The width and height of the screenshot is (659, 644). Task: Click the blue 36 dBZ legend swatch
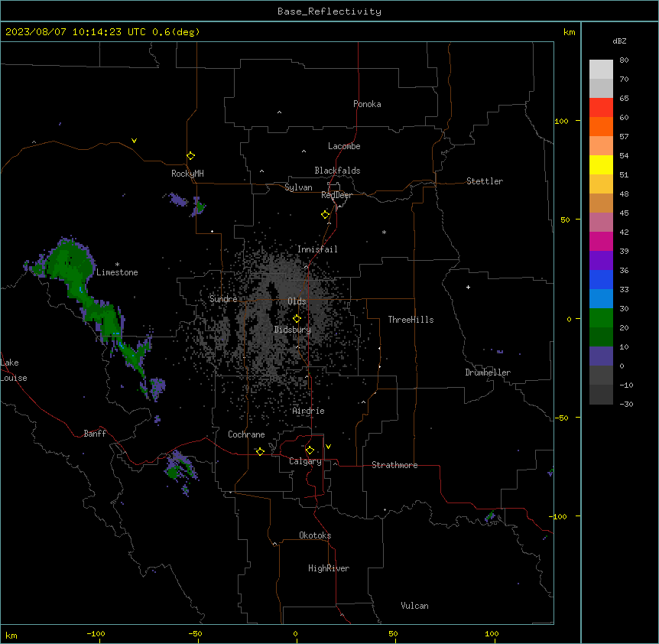(x=601, y=279)
